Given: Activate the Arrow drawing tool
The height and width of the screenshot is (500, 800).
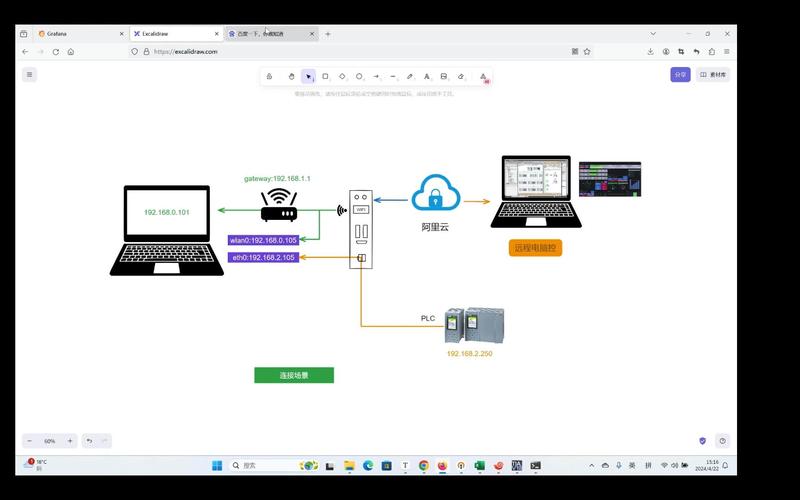Looking at the screenshot, I should point(376,76).
